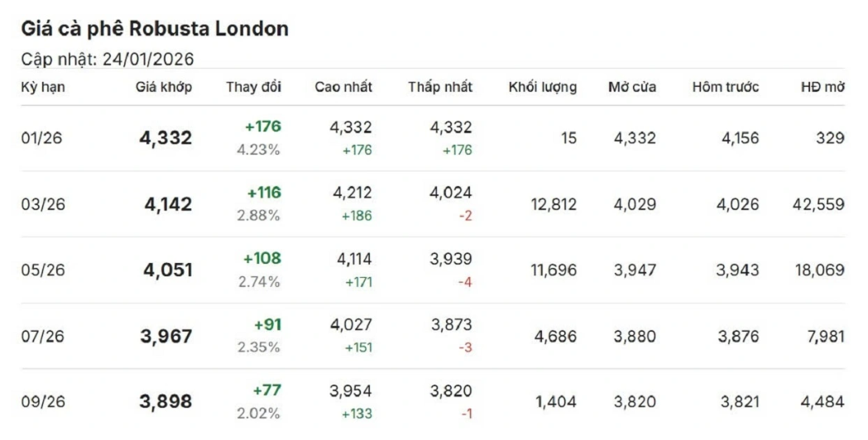Click the matched price 4,142
Image resolution: width=868 pixels, height=440 pixels.
[168, 204]
